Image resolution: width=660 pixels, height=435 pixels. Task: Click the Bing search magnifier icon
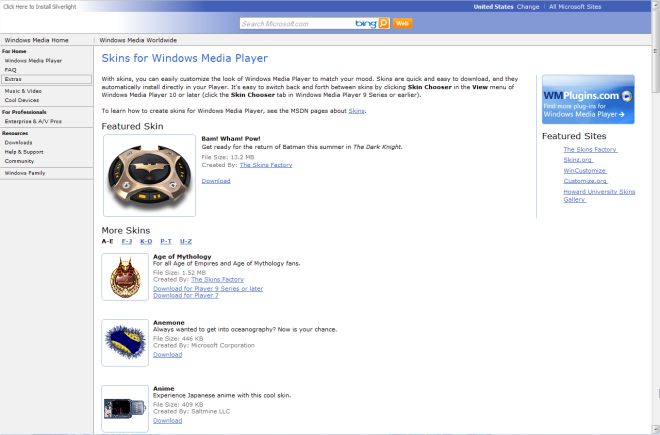(x=383, y=23)
